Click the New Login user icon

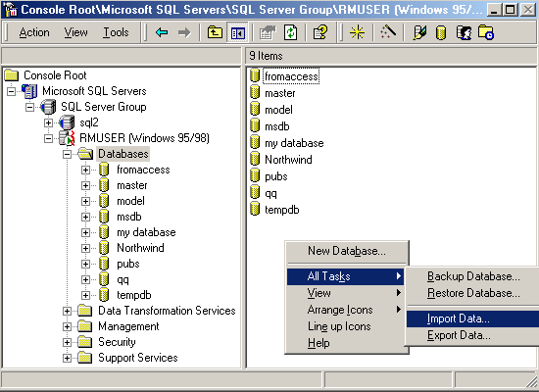click(x=464, y=32)
